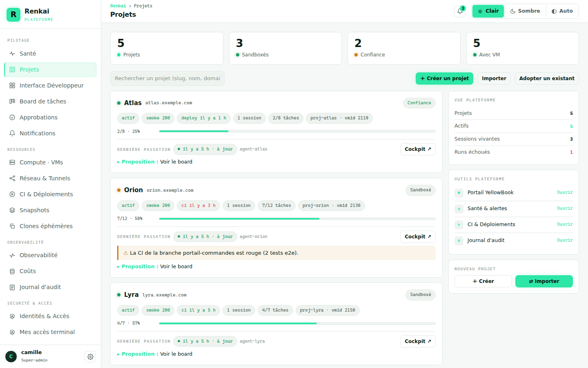Switch theme to Auto
The height and width of the screenshot is (368, 588).
pyautogui.click(x=562, y=11)
